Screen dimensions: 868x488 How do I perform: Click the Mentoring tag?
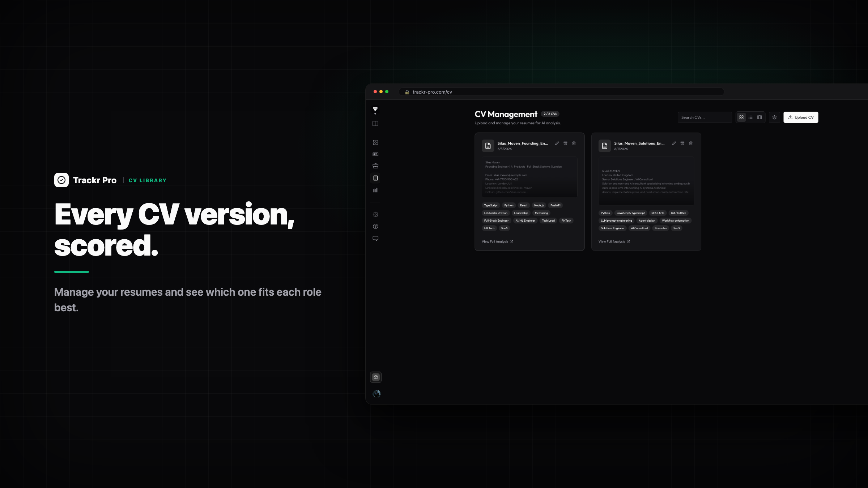pos(541,213)
